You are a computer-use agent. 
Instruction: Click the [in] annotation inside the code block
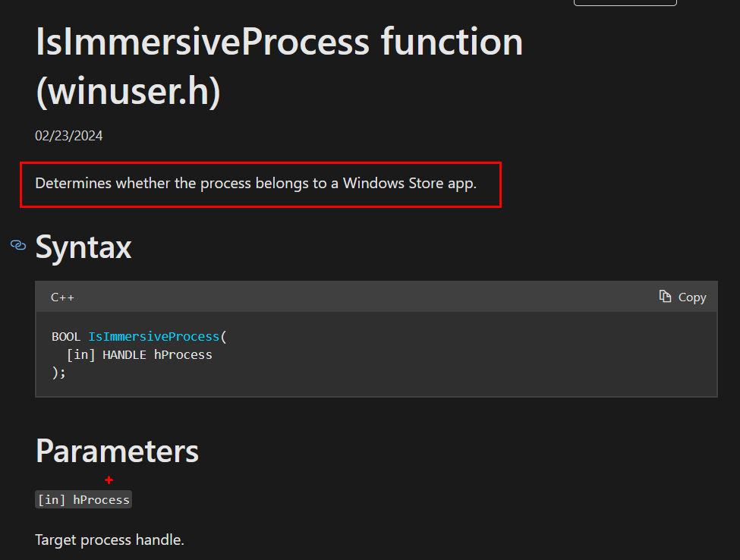tap(81, 354)
